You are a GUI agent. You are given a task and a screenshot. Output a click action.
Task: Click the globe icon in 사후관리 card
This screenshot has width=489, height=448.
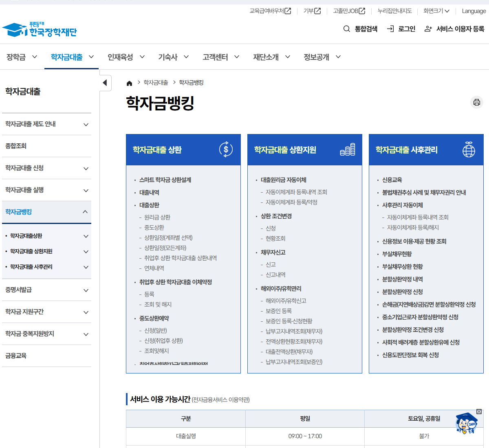coord(469,149)
